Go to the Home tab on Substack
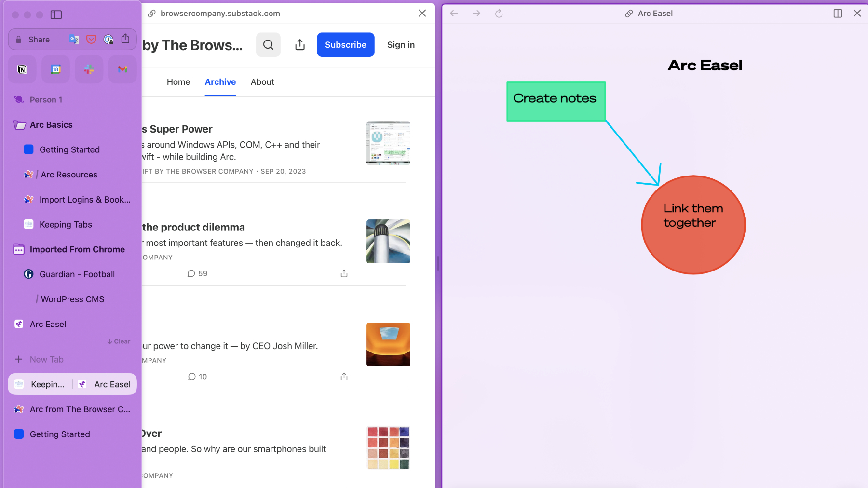This screenshot has width=868, height=488. [x=178, y=82]
